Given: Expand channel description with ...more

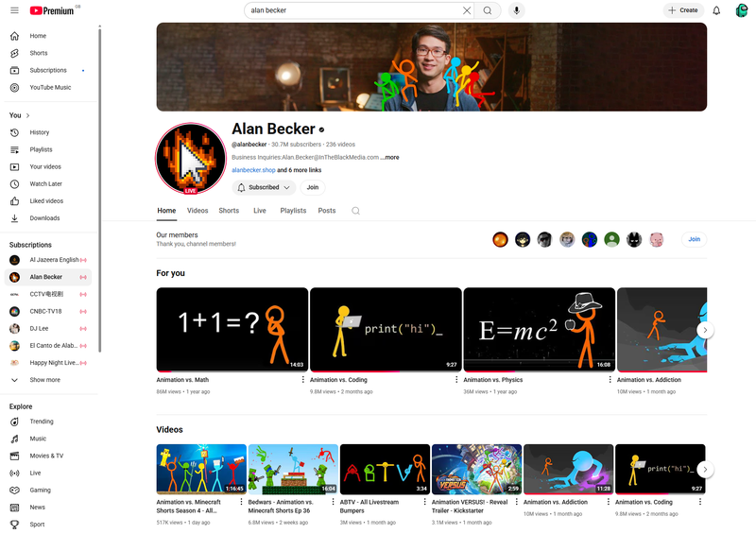Looking at the screenshot, I should point(391,157).
